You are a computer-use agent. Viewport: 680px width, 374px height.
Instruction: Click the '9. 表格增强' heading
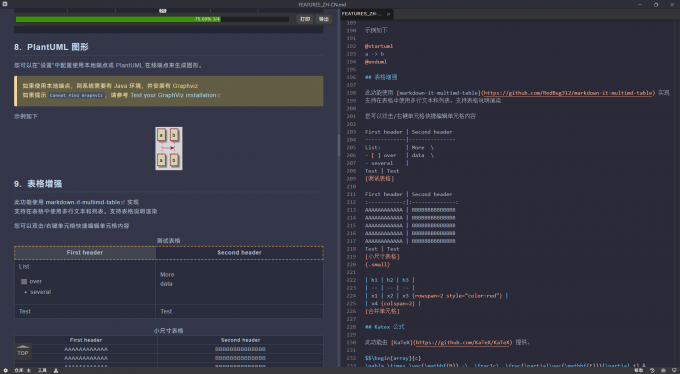[38, 184]
